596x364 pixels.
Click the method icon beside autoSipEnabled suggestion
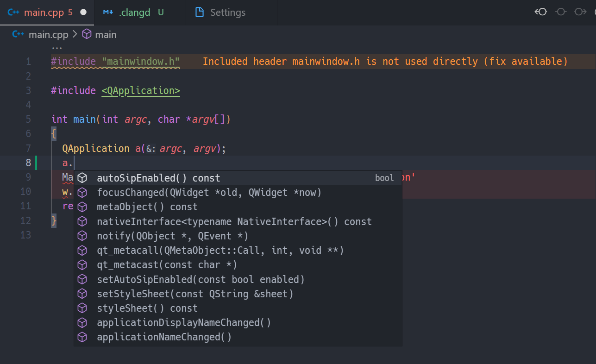[82, 177]
